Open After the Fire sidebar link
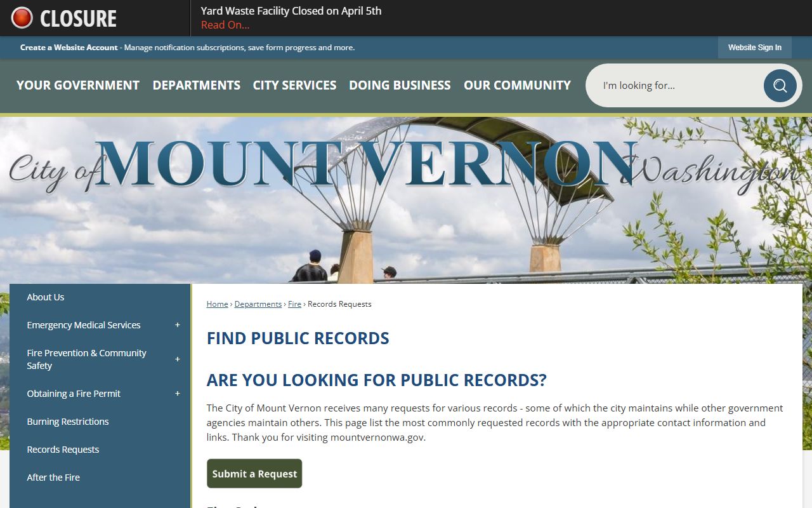Viewport: 812px width, 508px height. [53, 478]
